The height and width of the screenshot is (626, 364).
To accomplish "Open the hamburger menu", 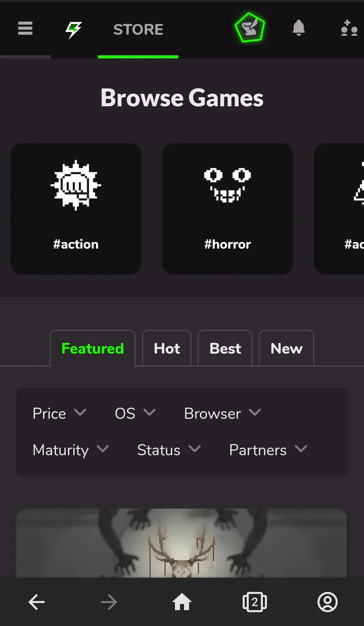I will tap(25, 28).
